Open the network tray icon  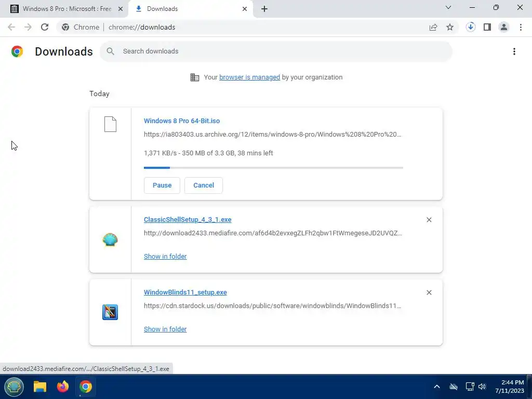[470, 387]
